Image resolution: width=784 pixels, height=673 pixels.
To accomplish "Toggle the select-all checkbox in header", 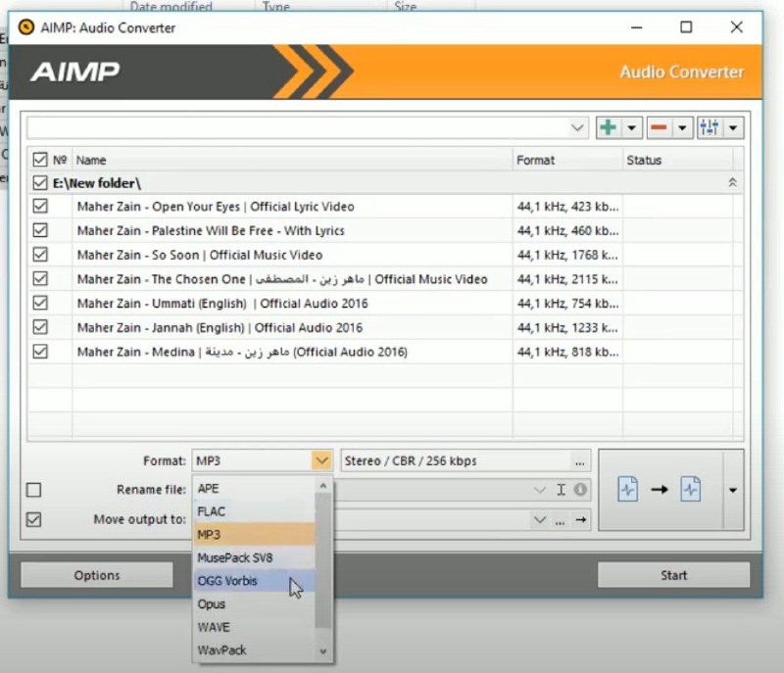I will 40,160.
